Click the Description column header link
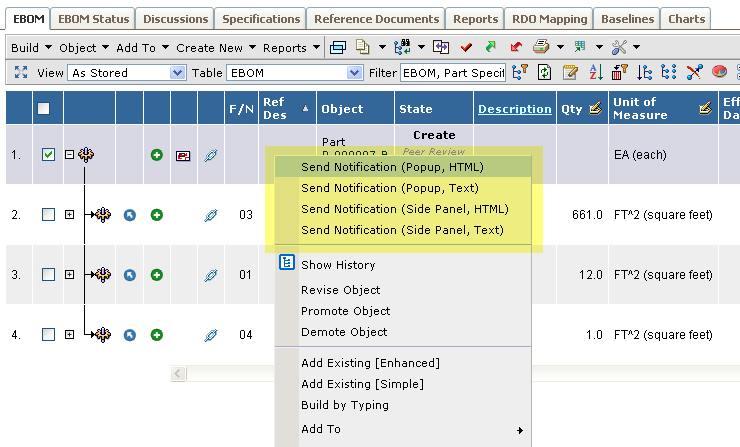740x447 pixels. click(514, 109)
